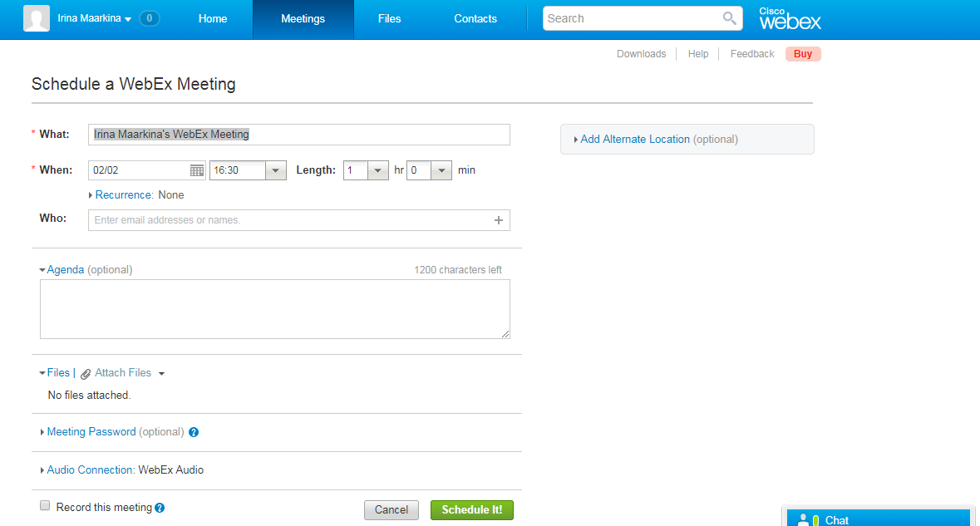Screen dimensions: 980x526
Task: Switch to the Contacts tab
Action: [475, 17]
